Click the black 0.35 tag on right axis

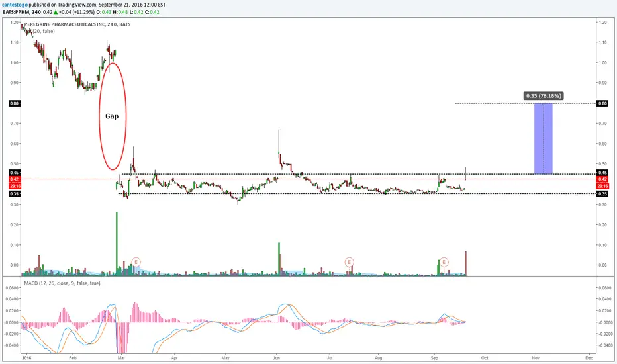pos(602,194)
